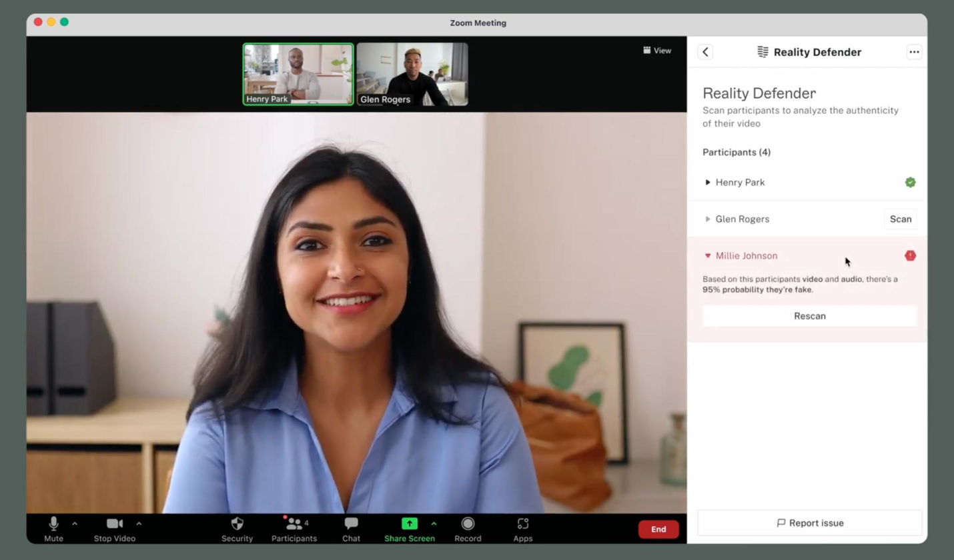
Task: Minimize the Zoom Meeting window
Action: (x=51, y=22)
